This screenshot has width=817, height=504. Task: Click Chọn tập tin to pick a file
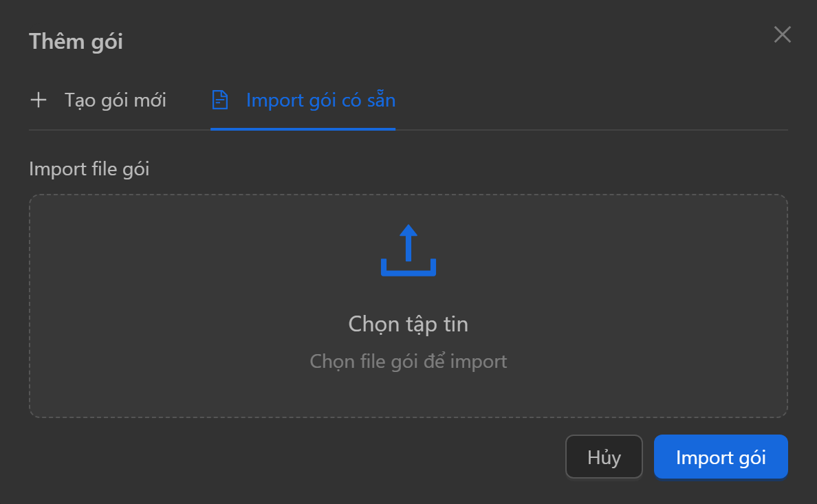(x=408, y=323)
